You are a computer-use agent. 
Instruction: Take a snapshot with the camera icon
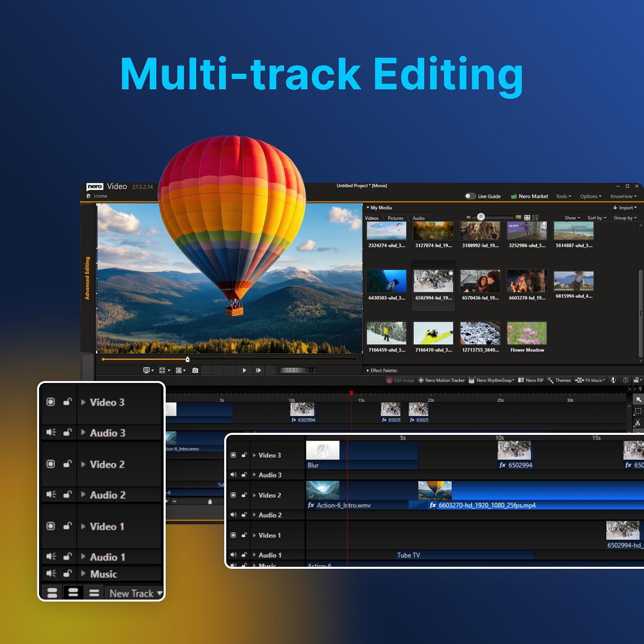(195, 370)
